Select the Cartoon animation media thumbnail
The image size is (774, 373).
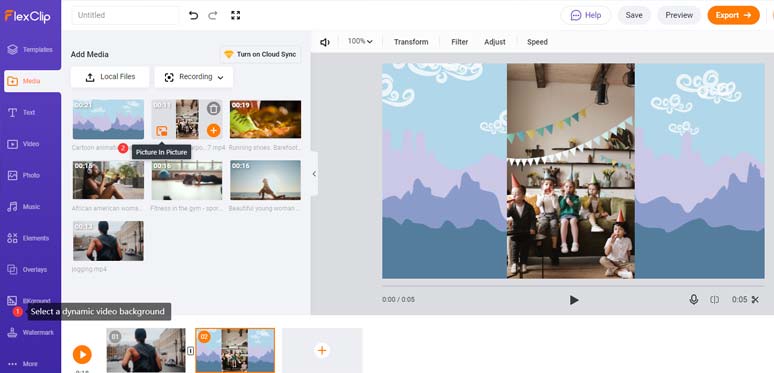click(x=109, y=119)
